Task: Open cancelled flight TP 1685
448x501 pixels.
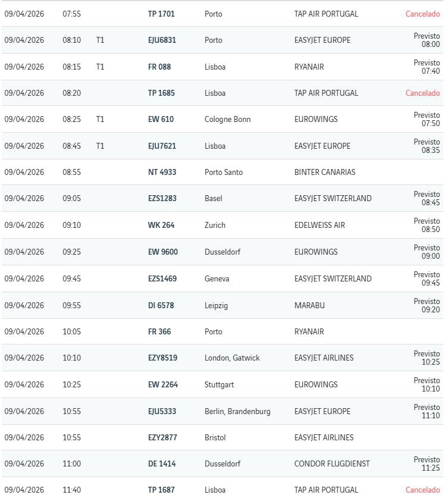Action: pos(161,93)
